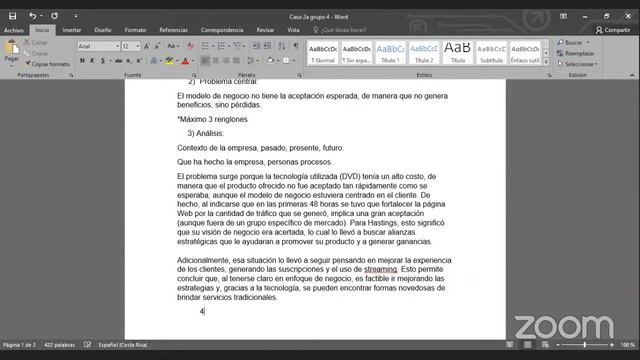Open borders dropdown arrow
The height and width of the screenshot is (360, 640).
click(x=294, y=61)
